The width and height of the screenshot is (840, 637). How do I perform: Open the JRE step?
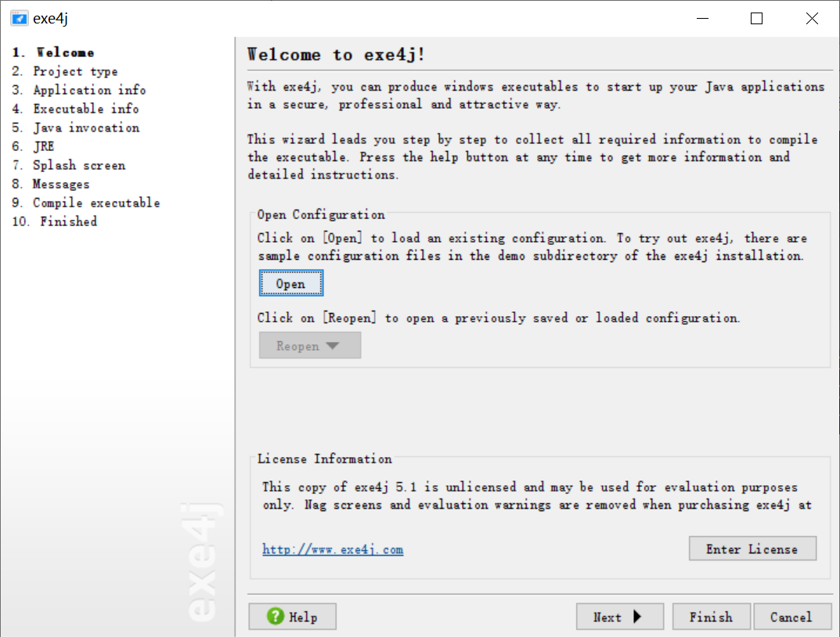(33, 146)
